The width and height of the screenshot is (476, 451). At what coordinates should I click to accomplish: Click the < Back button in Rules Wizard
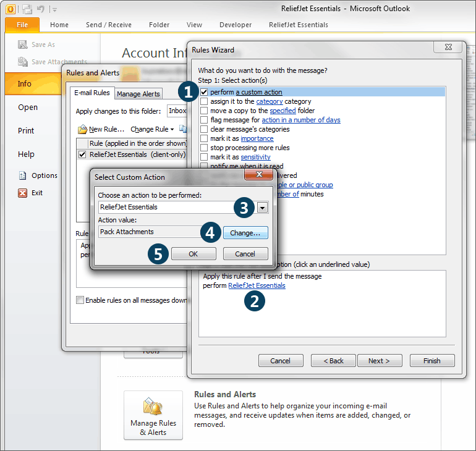click(333, 361)
